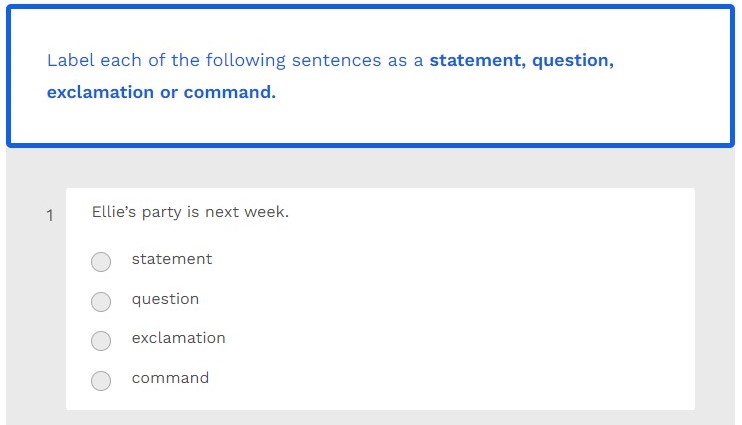Mark the "command" radio button
This screenshot has width=742, height=425.
coord(101,380)
